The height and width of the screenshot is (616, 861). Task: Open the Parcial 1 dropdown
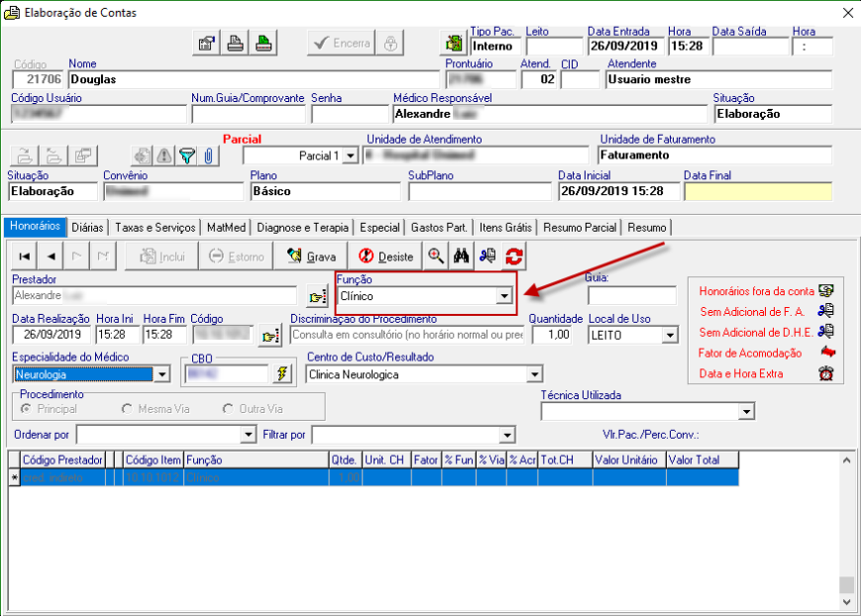(x=351, y=155)
